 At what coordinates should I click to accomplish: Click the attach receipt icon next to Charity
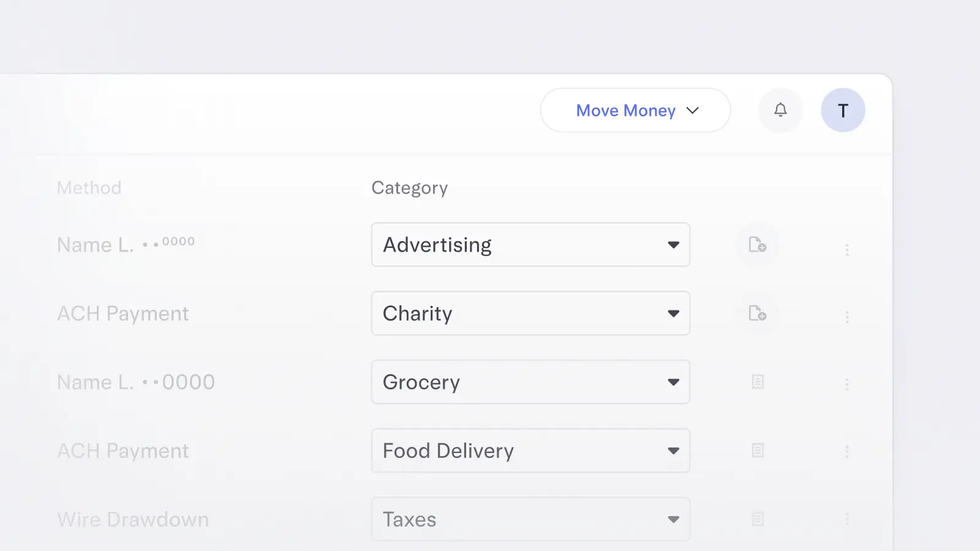[x=757, y=313]
